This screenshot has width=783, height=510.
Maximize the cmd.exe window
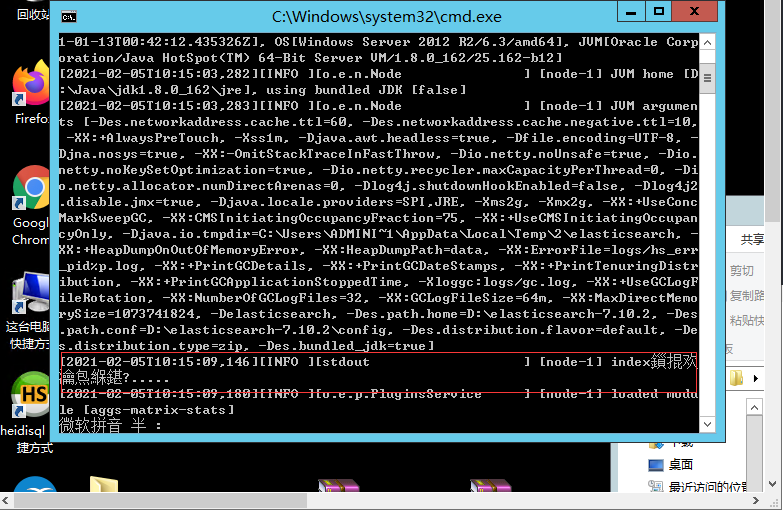(659, 11)
